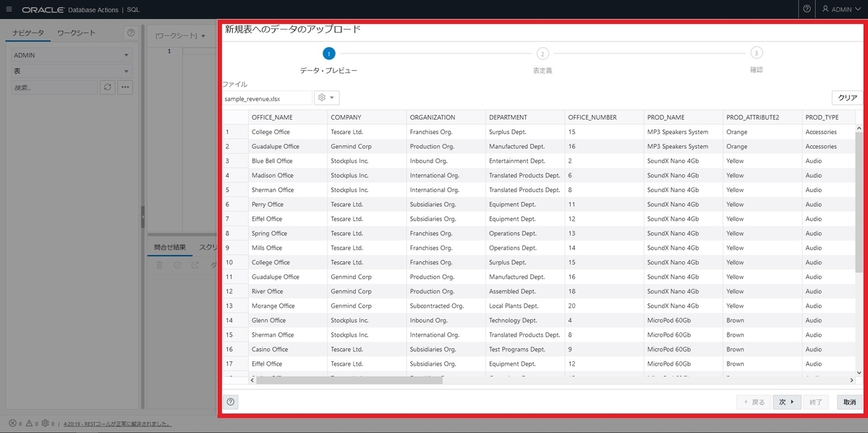This screenshot has height=433, width=868.
Task: Click the preview table horizontal scrollbar
Action: click(x=349, y=380)
